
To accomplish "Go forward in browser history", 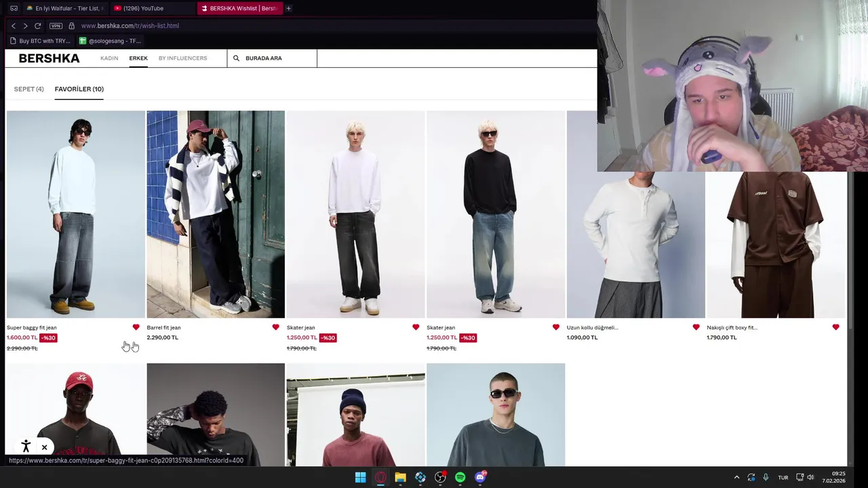I will coord(25,26).
